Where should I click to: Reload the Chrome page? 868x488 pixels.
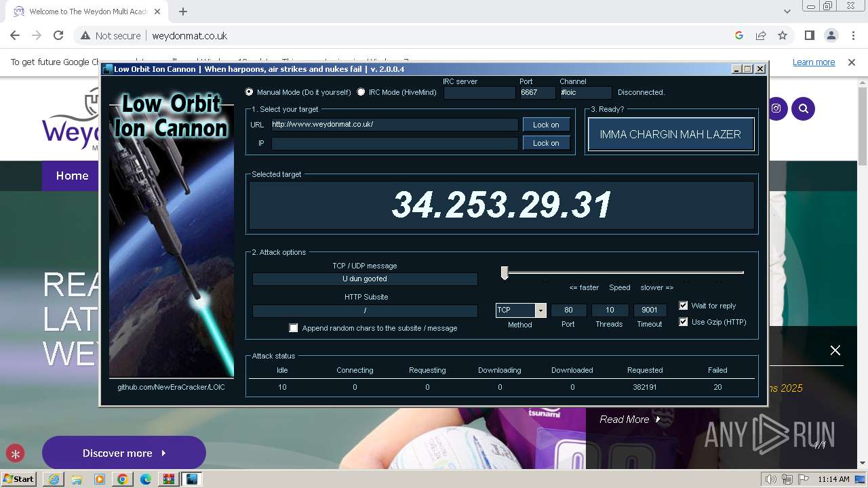[x=58, y=36]
